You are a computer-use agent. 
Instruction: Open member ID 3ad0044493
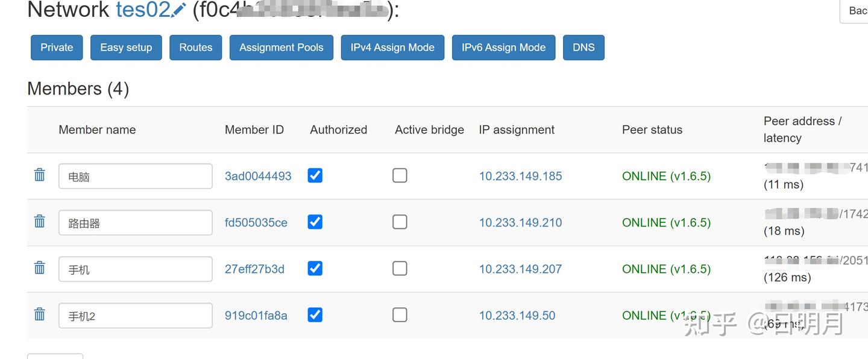pos(258,176)
